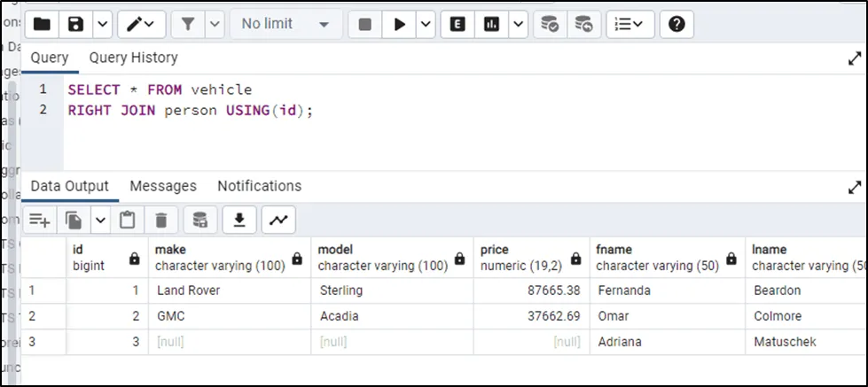
Task: Open the Notifications tab
Action: tap(259, 186)
